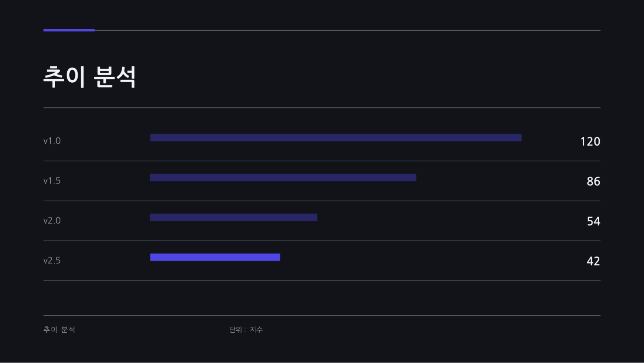The height and width of the screenshot is (363, 644).
Task: Click the value 42
Action: tap(594, 261)
